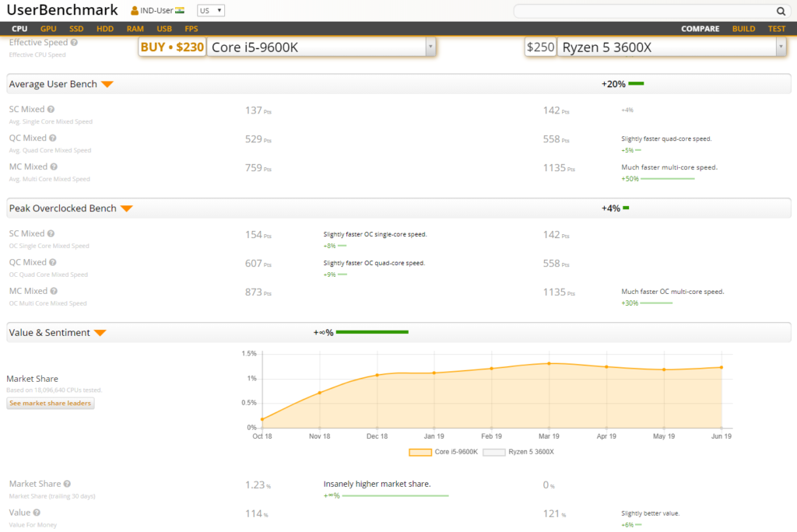The height and width of the screenshot is (532, 797).
Task: Toggle Core i5-9600K chart legend swatch
Action: 420,452
